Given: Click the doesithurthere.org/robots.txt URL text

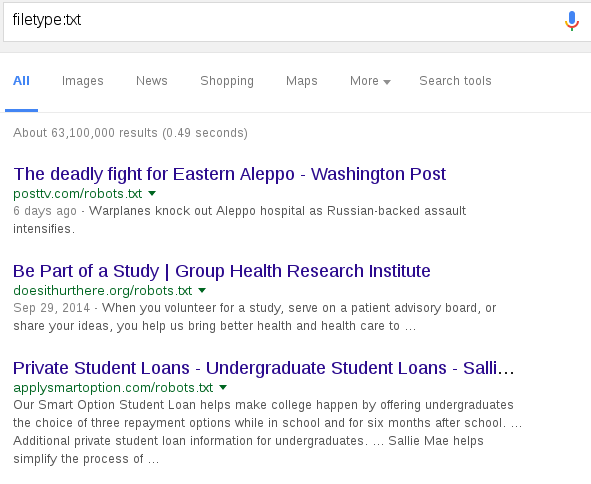Looking at the screenshot, I should (x=103, y=290).
